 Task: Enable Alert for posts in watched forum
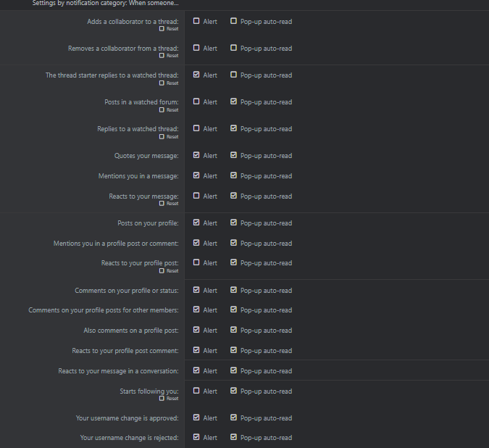(x=196, y=101)
